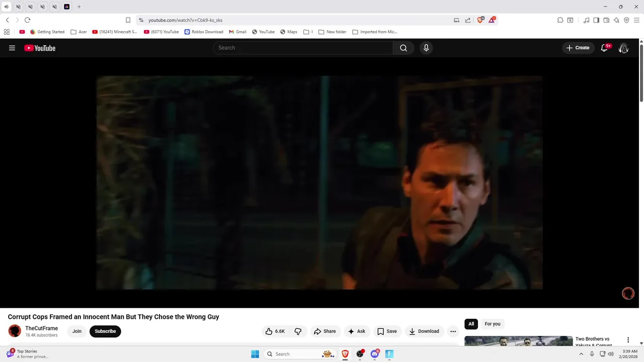This screenshot has height=362, width=644.
Task: Open Brave Shields lion icon
Action: [x=480, y=20]
